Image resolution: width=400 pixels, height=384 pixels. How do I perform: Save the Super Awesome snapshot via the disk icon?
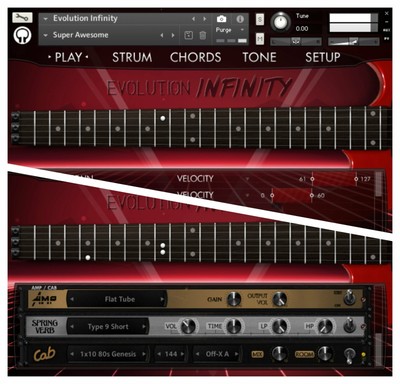(188, 35)
